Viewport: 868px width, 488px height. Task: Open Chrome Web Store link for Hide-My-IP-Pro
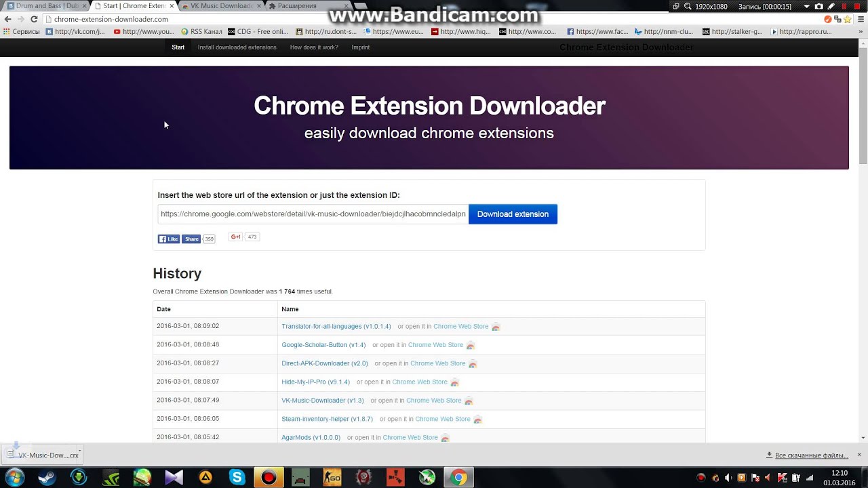pos(420,382)
